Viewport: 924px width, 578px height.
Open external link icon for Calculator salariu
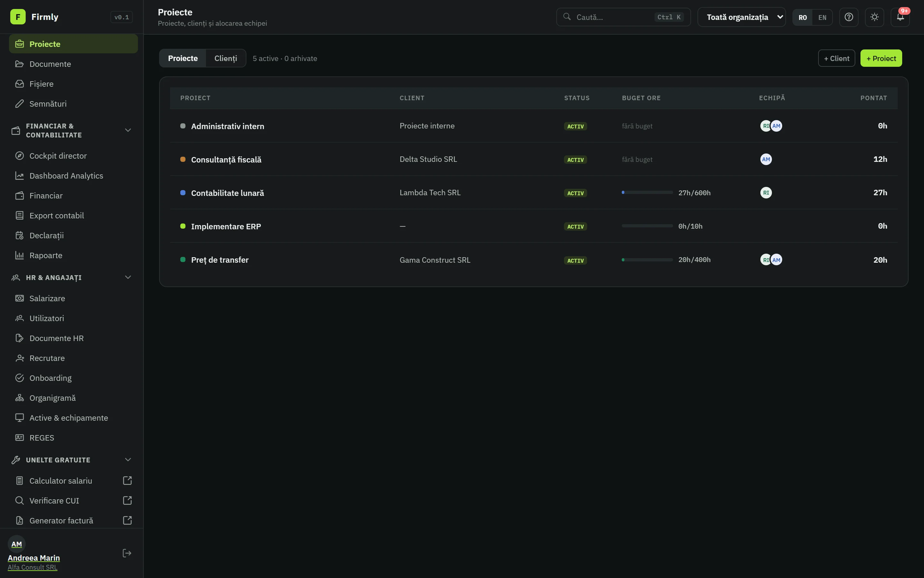click(127, 480)
